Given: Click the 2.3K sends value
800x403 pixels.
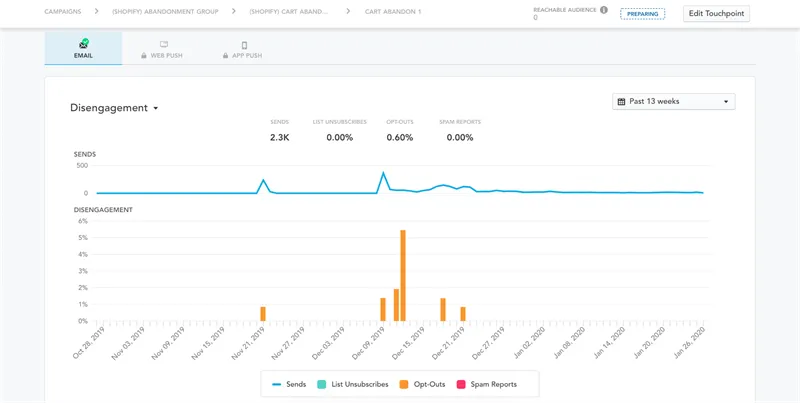Looking at the screenshot, I should [280, 138].
